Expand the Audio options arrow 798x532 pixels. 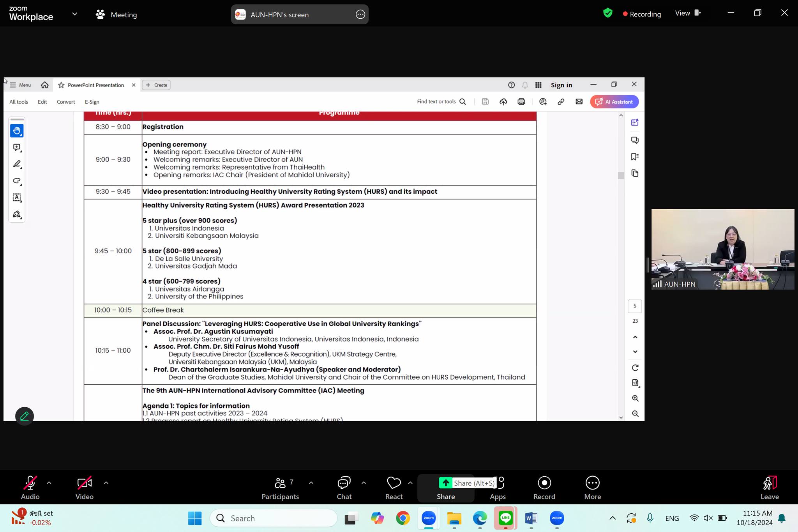coord(49,483)
